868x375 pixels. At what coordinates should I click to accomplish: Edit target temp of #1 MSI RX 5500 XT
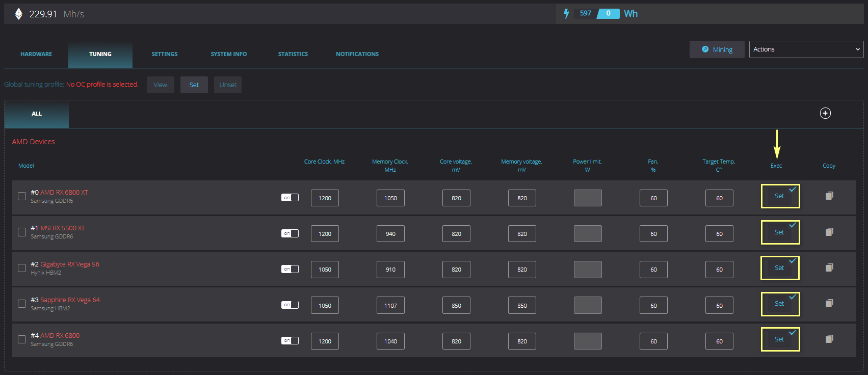[x=719, y=234]
